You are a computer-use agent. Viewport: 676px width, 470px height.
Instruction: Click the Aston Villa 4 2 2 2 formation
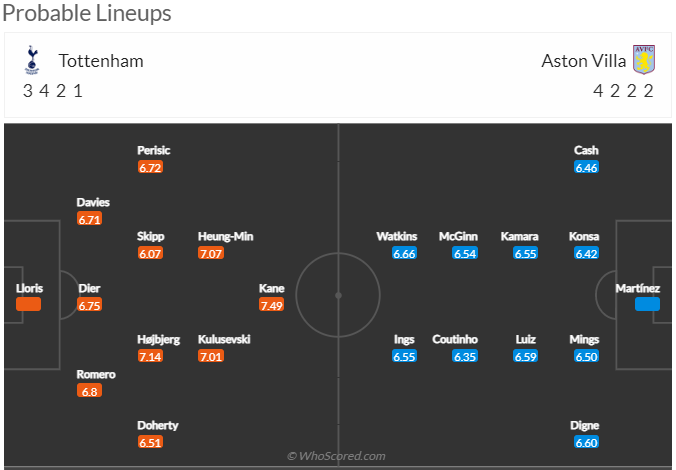(623, 91)
